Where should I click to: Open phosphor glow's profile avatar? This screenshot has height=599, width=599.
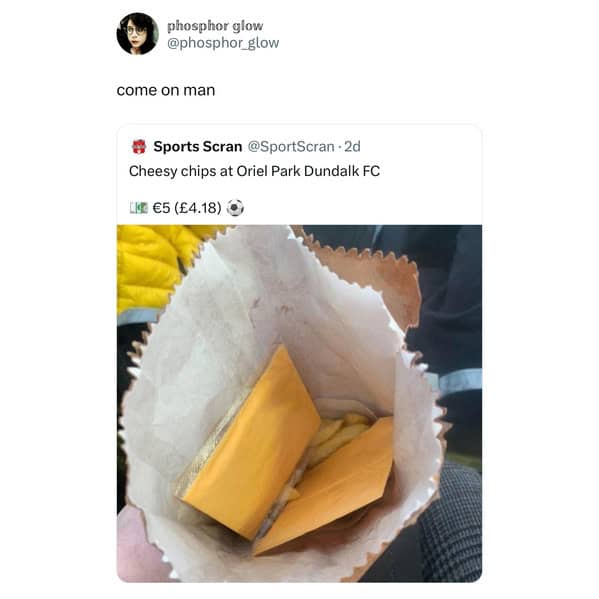137,34
